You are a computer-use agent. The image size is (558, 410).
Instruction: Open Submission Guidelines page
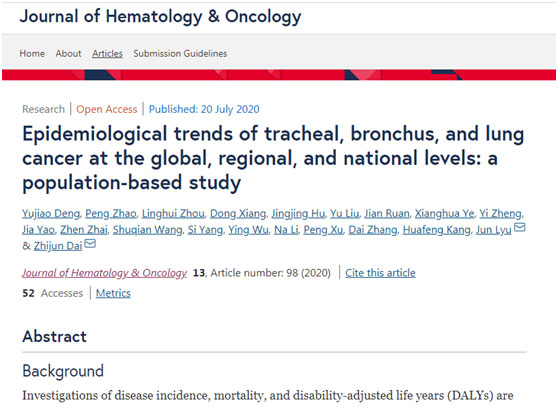(180, 53)
